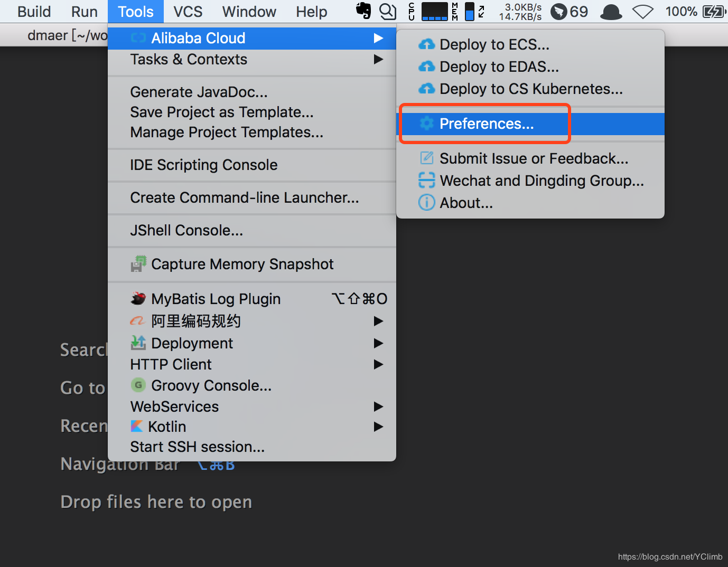This screenshot has width=728, height=567.
Task: Click the Groovy Console green icon
Action: [138, 385]
